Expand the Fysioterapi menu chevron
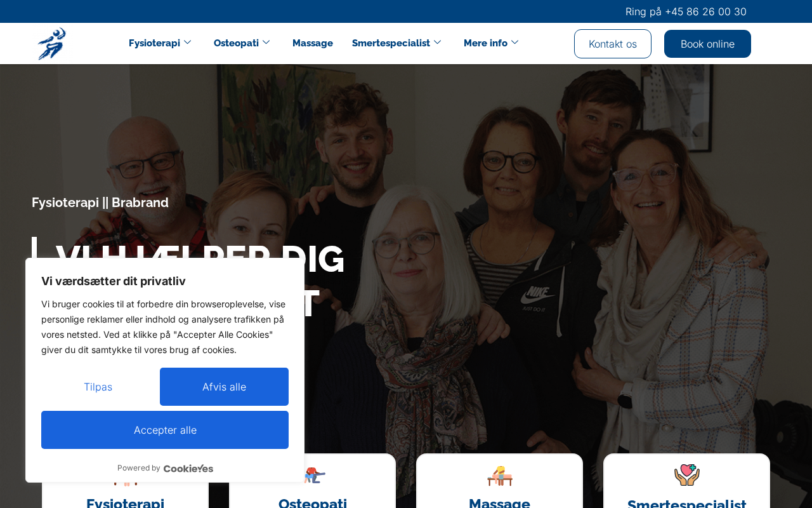The width and height of the screenshot is (812, 508). click(x=187, y=43)
